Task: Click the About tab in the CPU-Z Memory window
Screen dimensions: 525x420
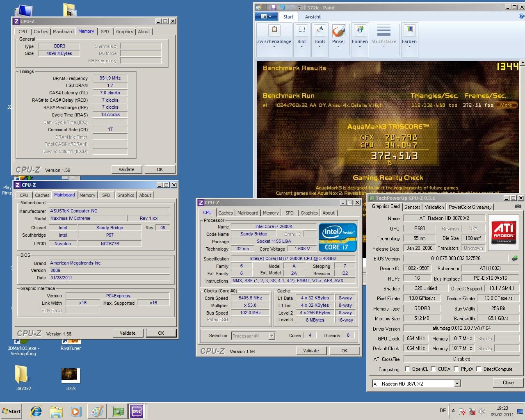Action: [x=144, y=32]
